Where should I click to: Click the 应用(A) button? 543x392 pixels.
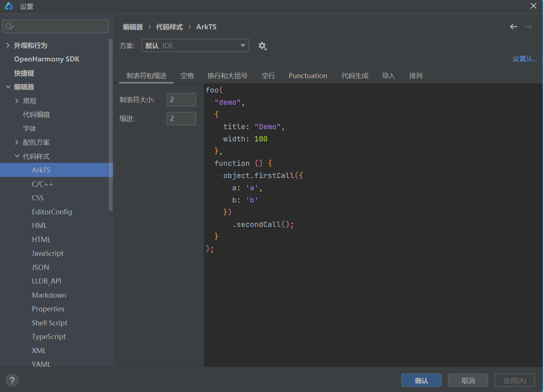click(x=514, y=381)
